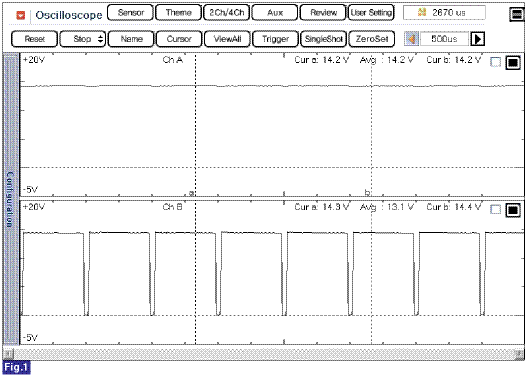Viewport: 527px width, 375px height.
Task: Open the Stop mode dropdown
Action: (83, 39)
